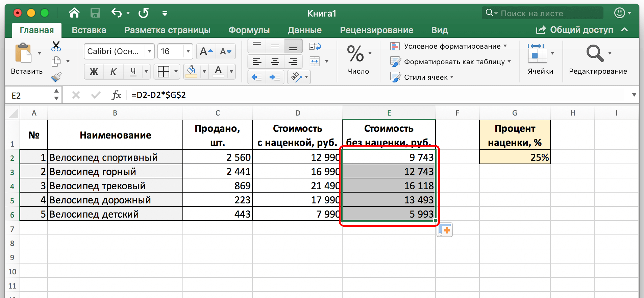644x298 pixels.
Task: Open underline style dropdown arrow
Action: pos(146,72)
